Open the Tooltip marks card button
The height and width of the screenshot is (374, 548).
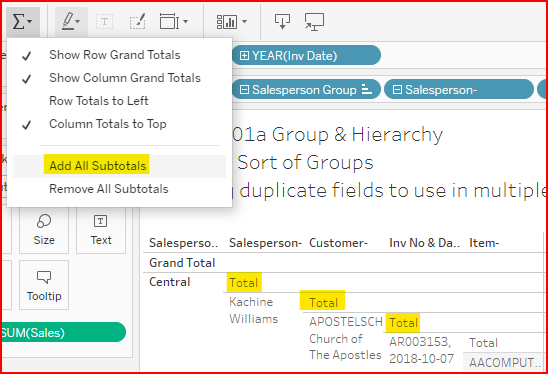point(44,285)
